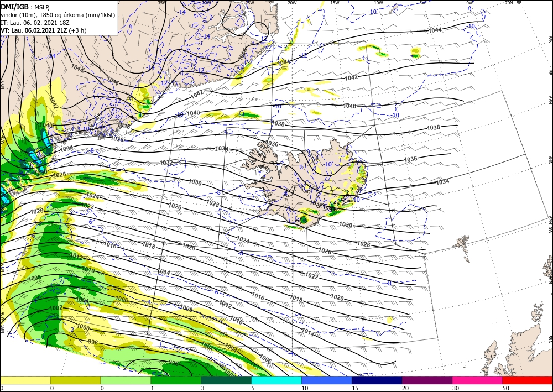Select the red legend swatch above 50
Image resolution: width=553 pixels, height=392 pixels.
click(528, 380)
